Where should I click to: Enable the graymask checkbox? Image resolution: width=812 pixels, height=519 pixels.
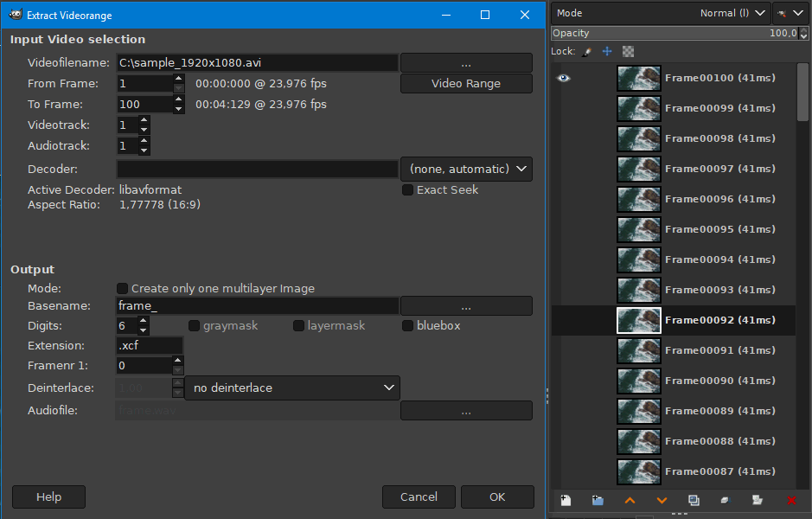[x=194, y=326]
